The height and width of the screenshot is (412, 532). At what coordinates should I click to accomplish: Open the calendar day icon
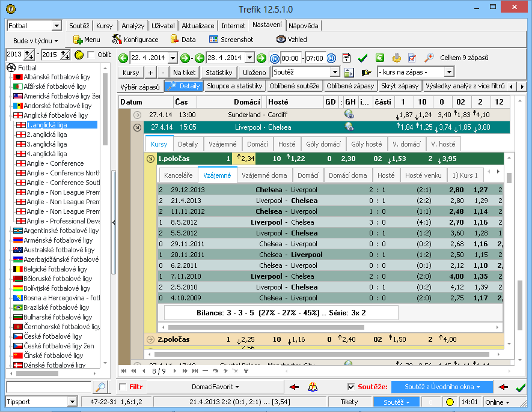[x=346, y=58]
